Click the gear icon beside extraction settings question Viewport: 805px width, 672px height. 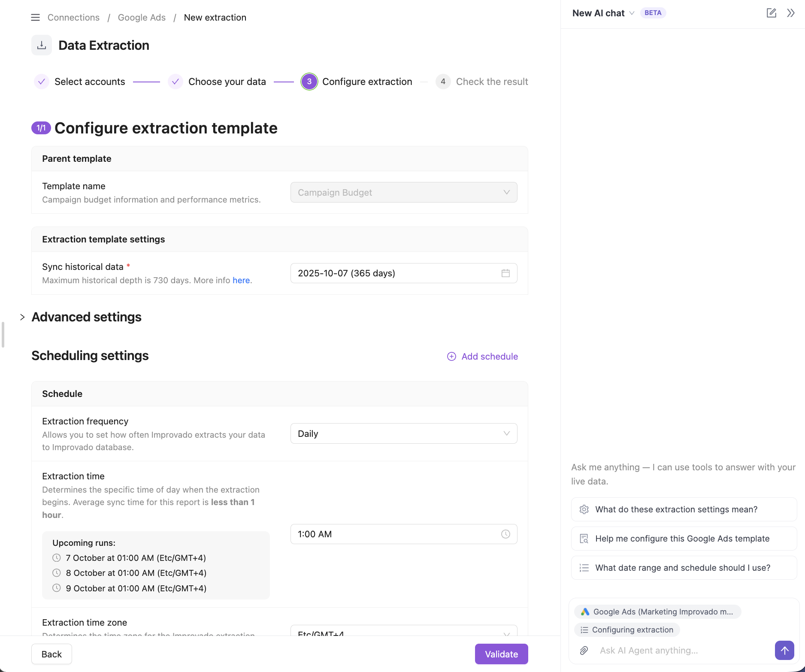[x=584, y=509]
